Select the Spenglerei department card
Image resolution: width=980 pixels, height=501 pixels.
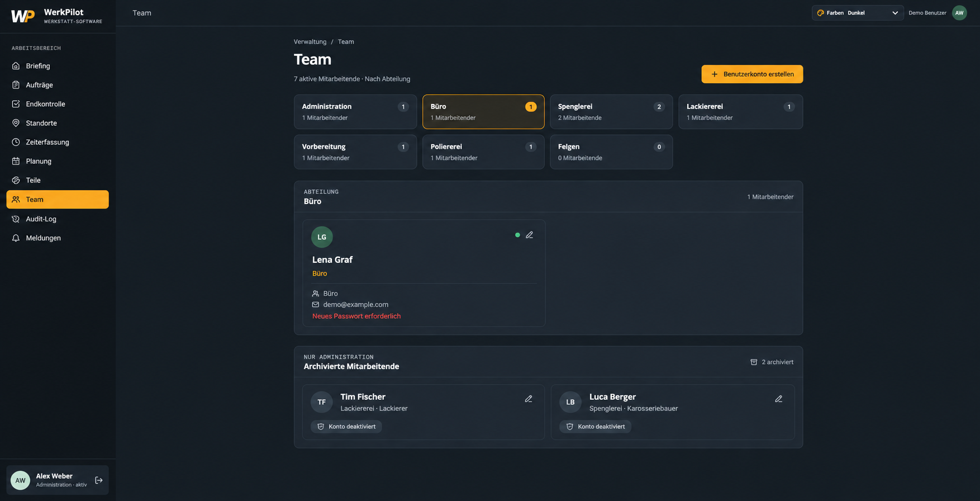pos(611,112)
